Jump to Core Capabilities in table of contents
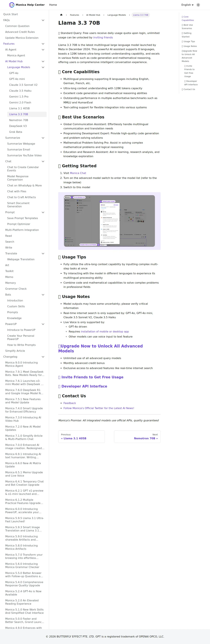The height and width of the screenshot is (644, 210). pyautogui.click(x=188, y=18)
